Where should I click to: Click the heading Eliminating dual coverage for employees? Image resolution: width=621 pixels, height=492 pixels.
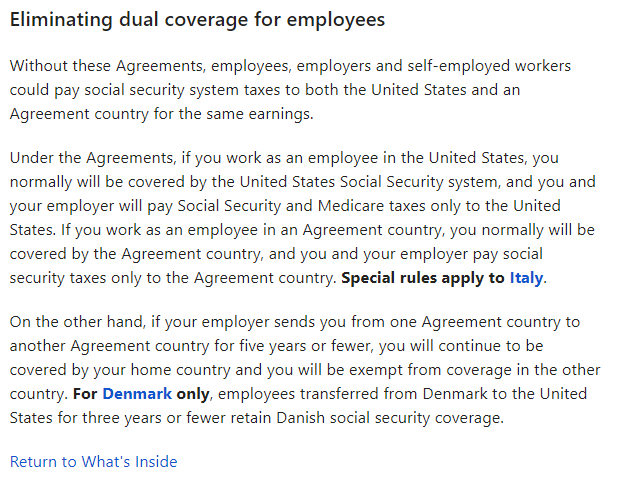(197, 20)
